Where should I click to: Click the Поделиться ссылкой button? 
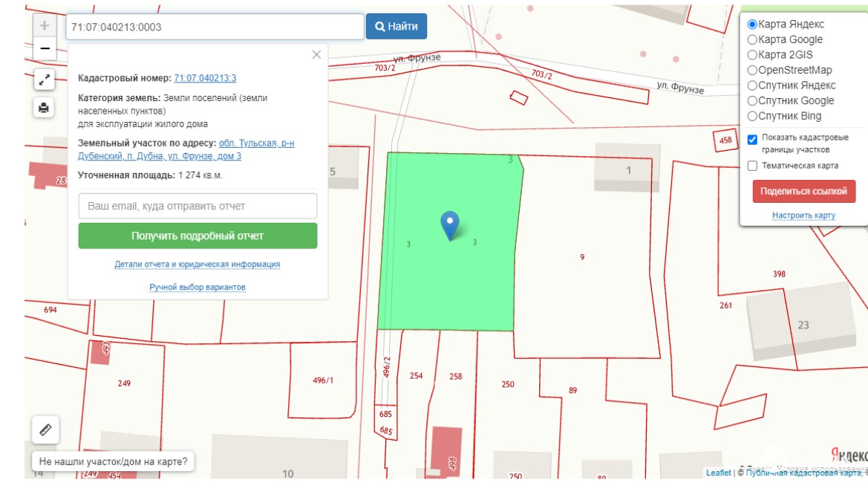pyautogui.click(x=803, y=191)
